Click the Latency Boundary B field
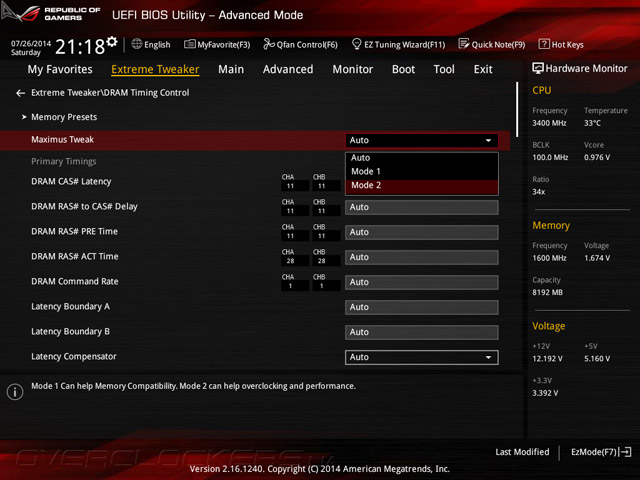Screen dimensions: 640x480 pos(422,332)
